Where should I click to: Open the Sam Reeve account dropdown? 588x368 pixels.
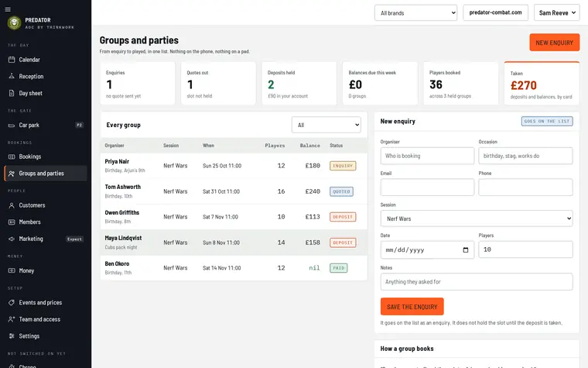click(x=556, y=12)
